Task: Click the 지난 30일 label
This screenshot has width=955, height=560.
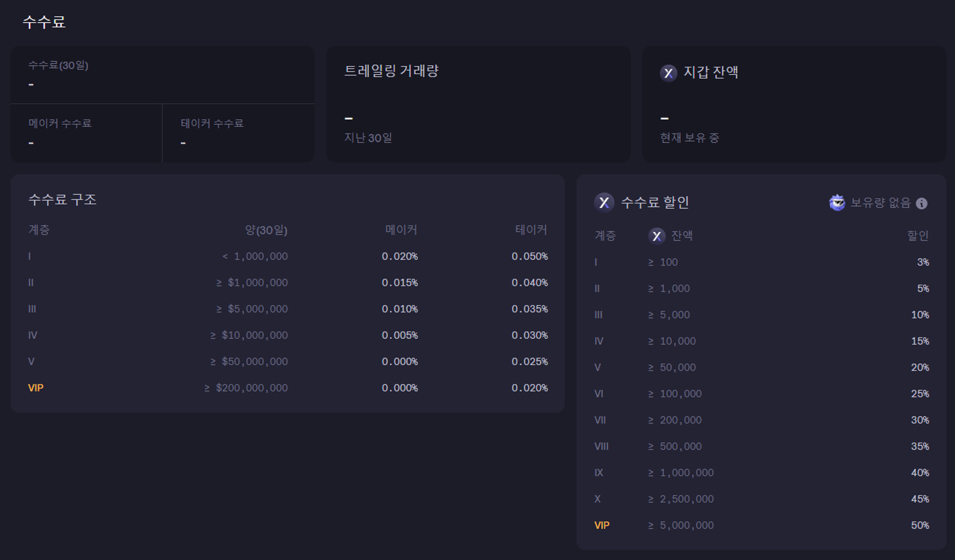Action: [x=367, y=138]
